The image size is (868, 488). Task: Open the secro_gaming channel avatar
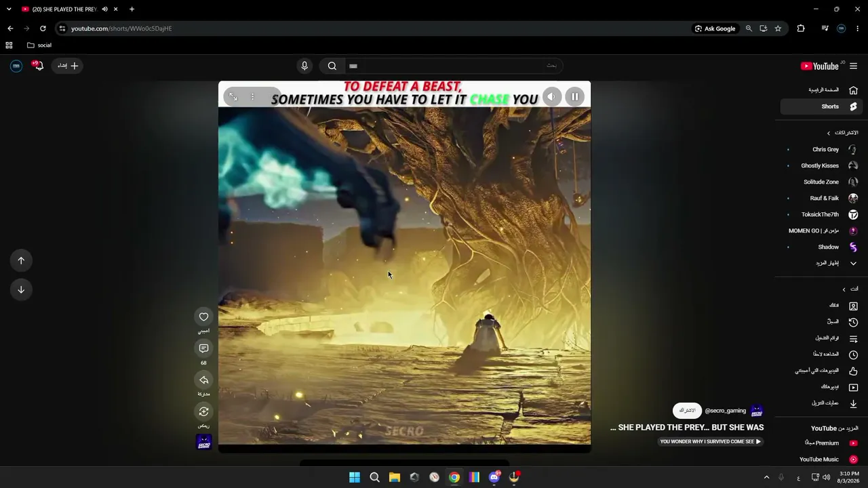757,411
